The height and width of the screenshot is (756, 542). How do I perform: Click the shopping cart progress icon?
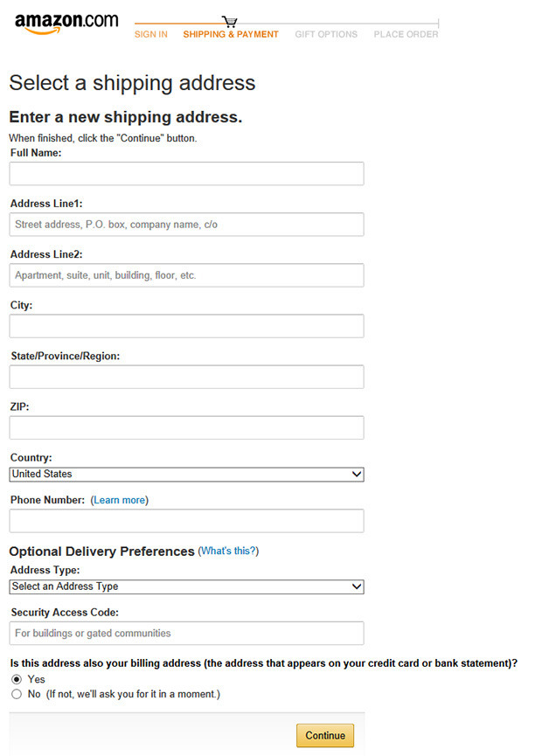(x=230, y=21)
